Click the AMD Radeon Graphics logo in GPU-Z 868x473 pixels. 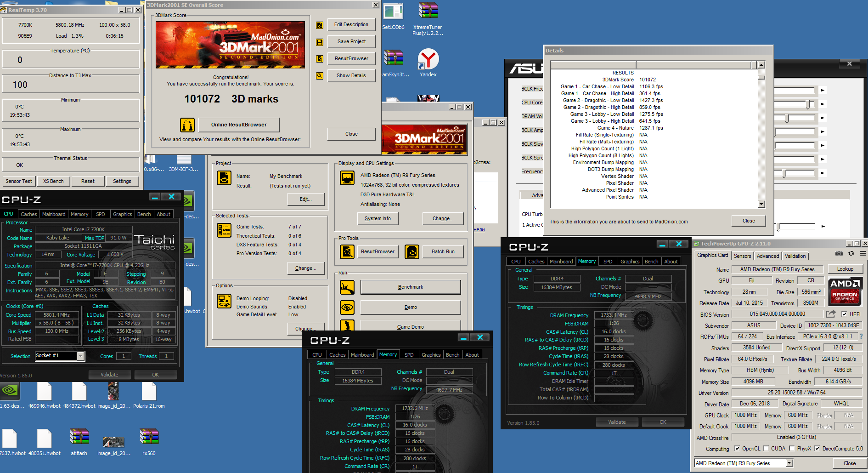click(x=845, y=291)
